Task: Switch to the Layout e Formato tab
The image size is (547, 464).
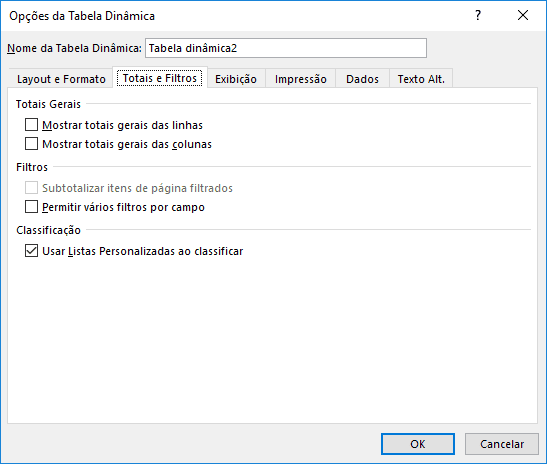Action: coord(61,79)
